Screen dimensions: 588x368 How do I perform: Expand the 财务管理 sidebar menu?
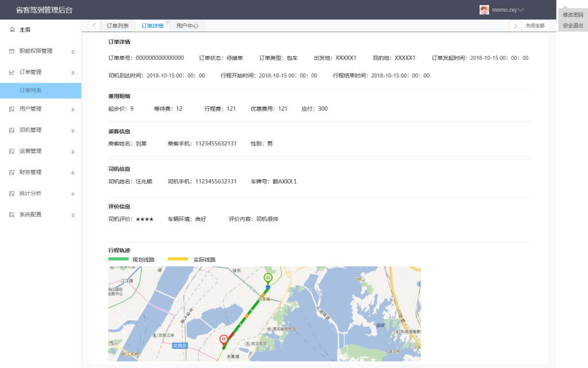40,172
